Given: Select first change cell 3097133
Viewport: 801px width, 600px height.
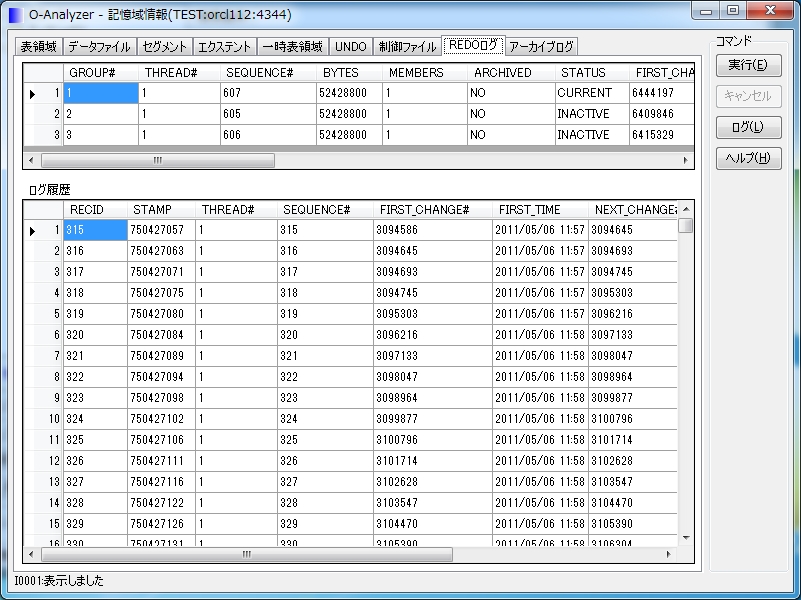Looking at the screenshot, I should (432, 355).
